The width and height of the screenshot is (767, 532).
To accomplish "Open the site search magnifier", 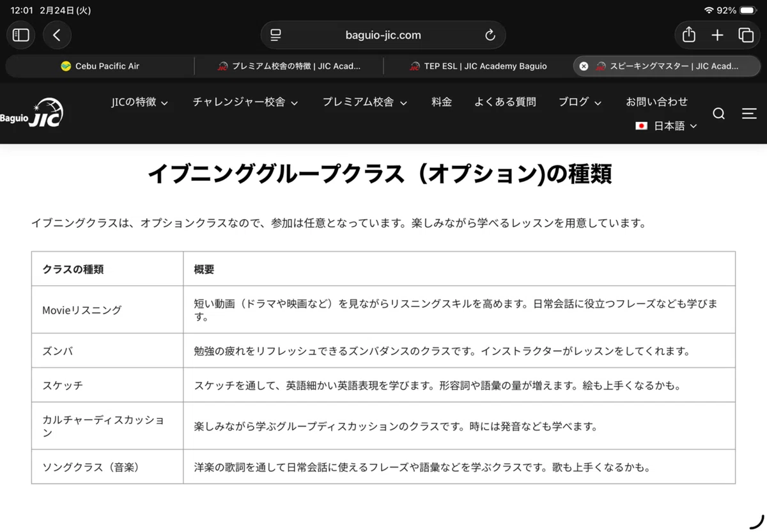I will click(719, 114).
